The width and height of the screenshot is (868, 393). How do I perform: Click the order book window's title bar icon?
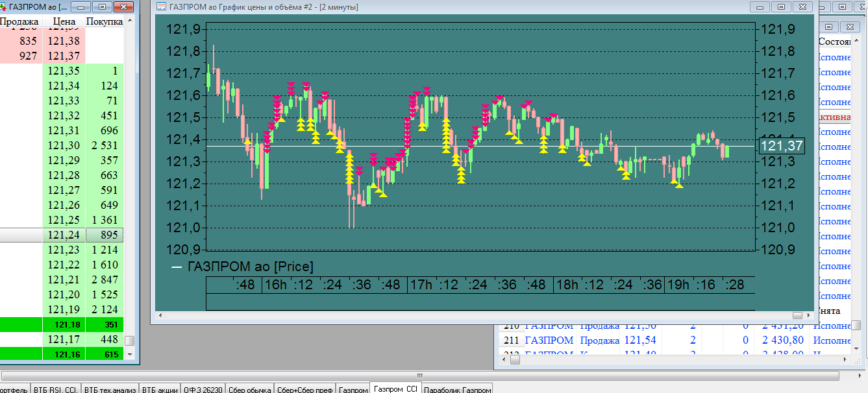pyautogui.click(x=3, y=7)
